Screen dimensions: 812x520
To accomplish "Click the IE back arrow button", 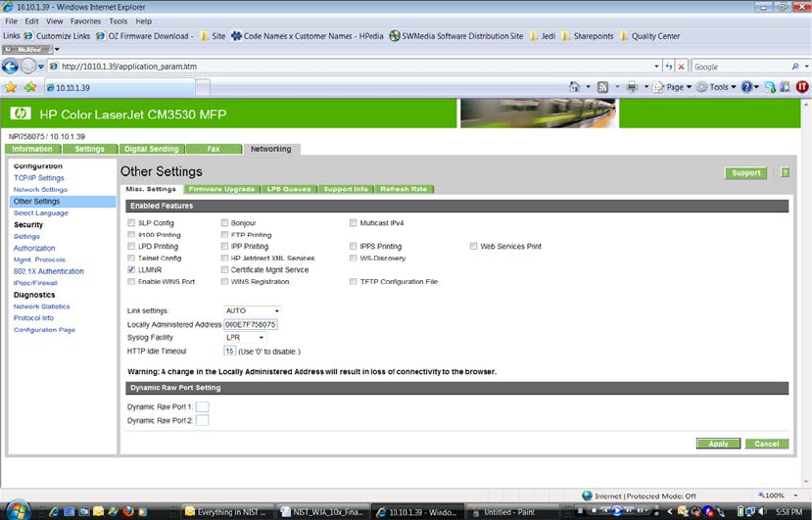I will tap(10, 67).
